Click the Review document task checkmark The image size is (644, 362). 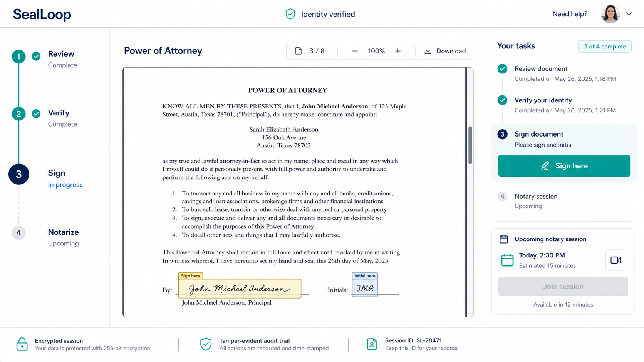[502, 69]
